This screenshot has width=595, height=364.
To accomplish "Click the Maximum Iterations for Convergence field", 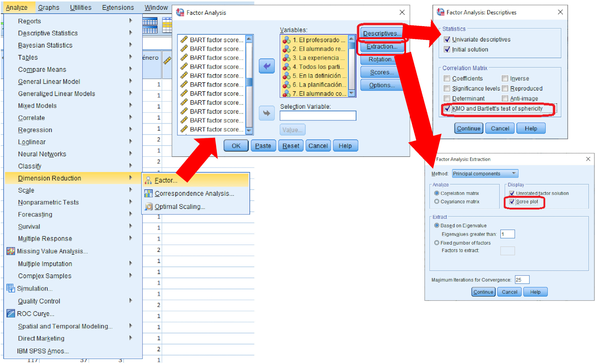I will click(522, 280).
